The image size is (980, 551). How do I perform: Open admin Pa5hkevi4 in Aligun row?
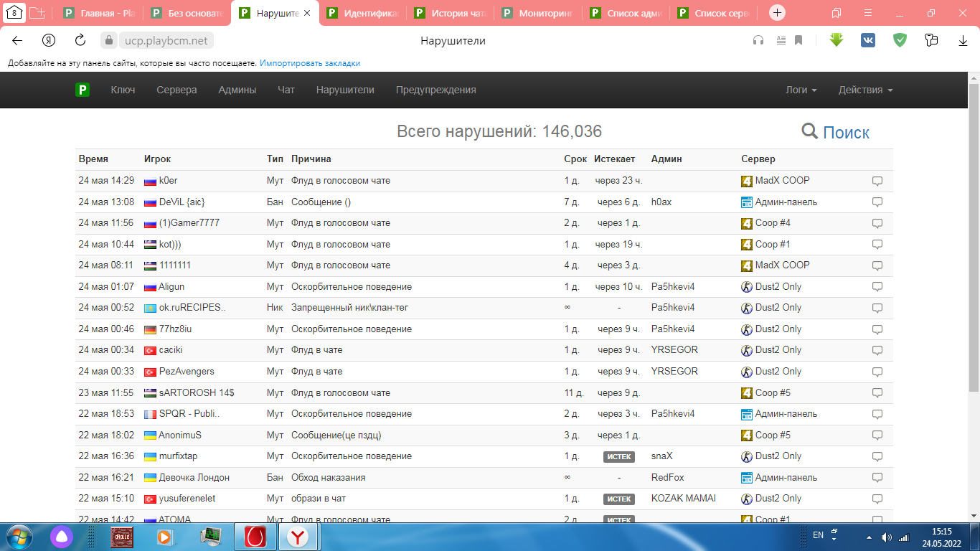pyautogui.click(x=673, y=287)
